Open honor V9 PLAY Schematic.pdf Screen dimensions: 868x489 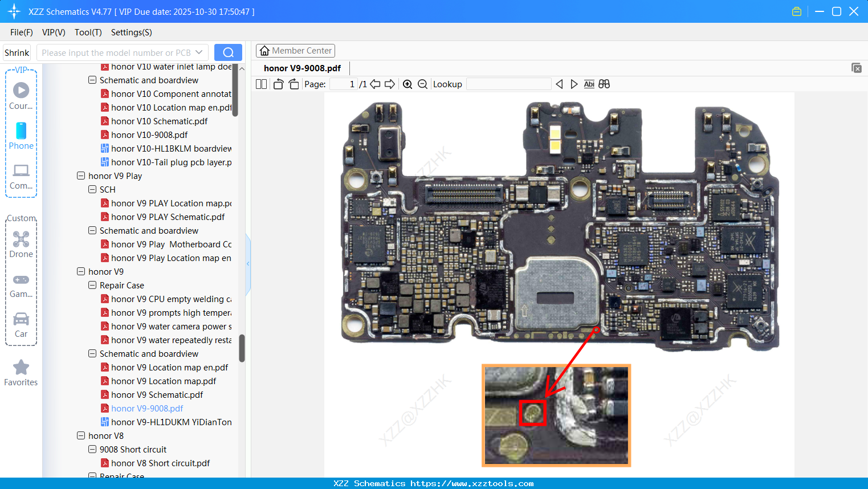163,217
